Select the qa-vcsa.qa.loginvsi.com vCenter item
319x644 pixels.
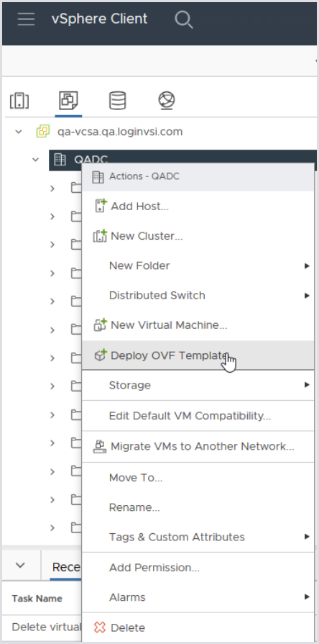click(120, 132)
